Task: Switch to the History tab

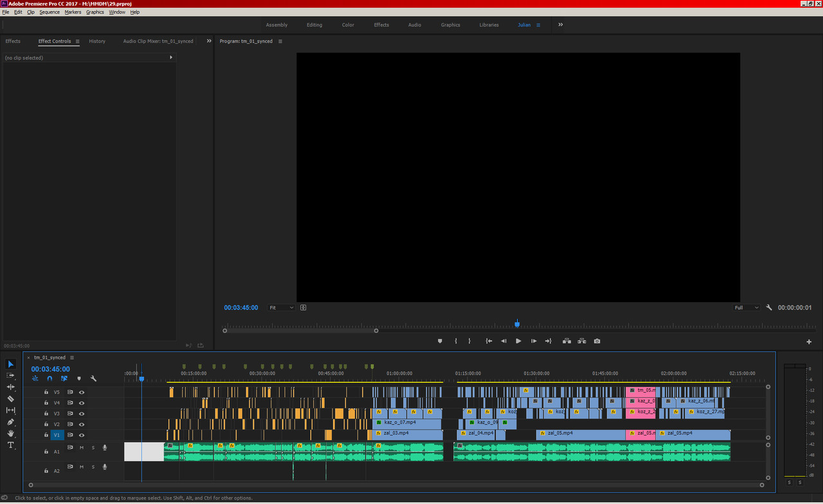Action: click(x=97, y=41)
